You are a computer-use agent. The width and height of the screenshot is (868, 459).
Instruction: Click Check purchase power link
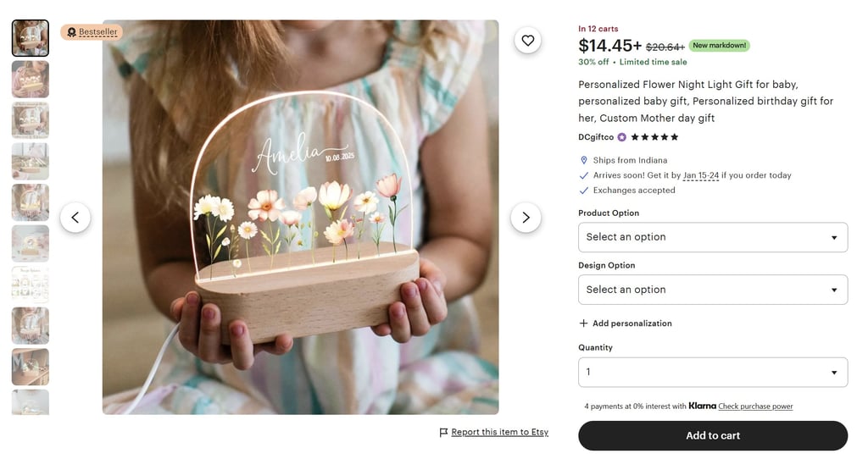(755, 406)
